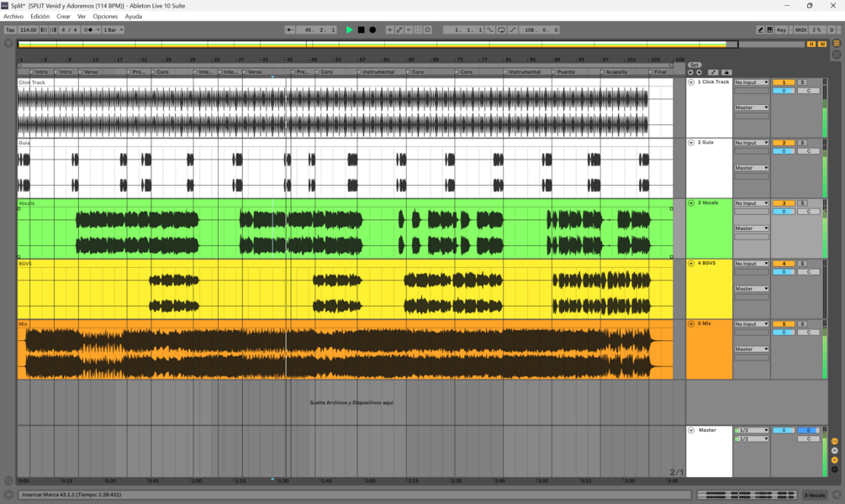Click the BGVS track volume slider

[784, 272]
